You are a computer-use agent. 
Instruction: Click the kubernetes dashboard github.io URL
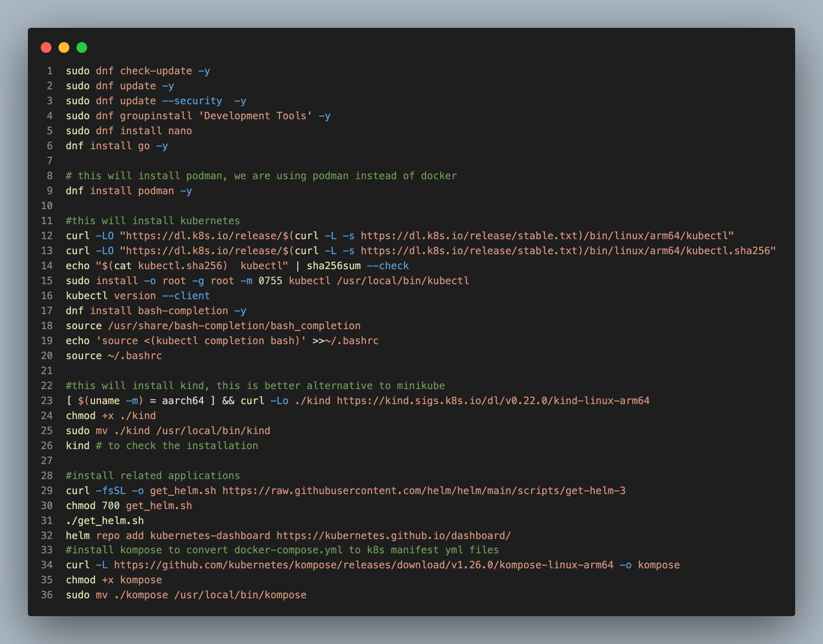[x=393, y=535]
